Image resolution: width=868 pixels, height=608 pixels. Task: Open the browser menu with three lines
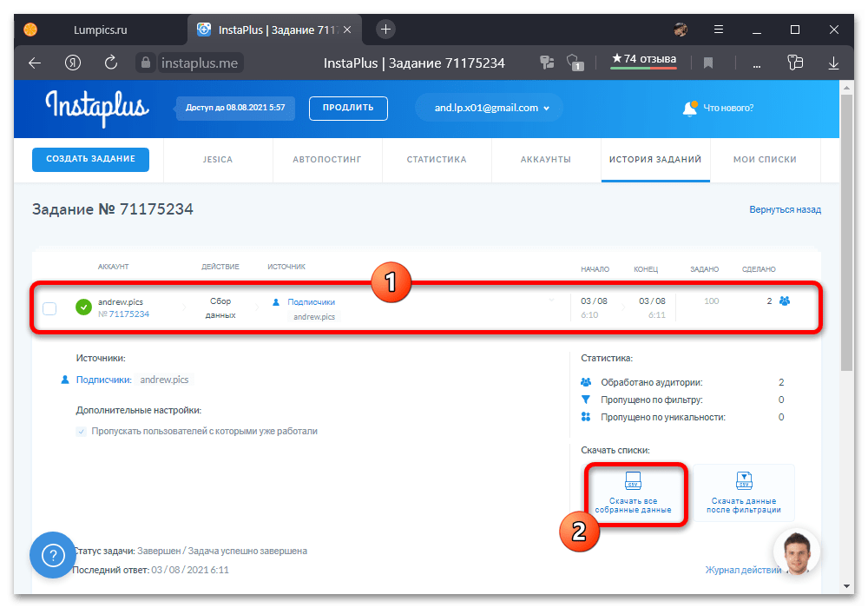pyautogui.click(x=718, y=29)
